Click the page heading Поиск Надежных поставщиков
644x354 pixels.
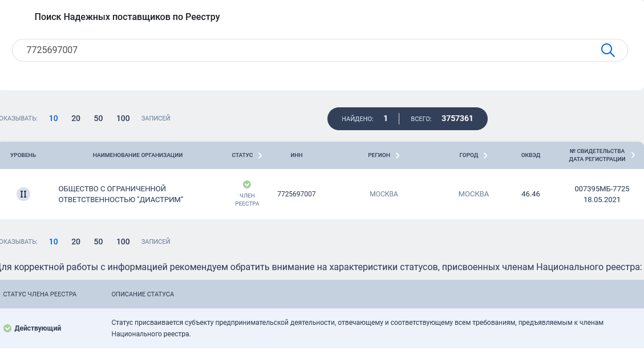tap(127, 17)
